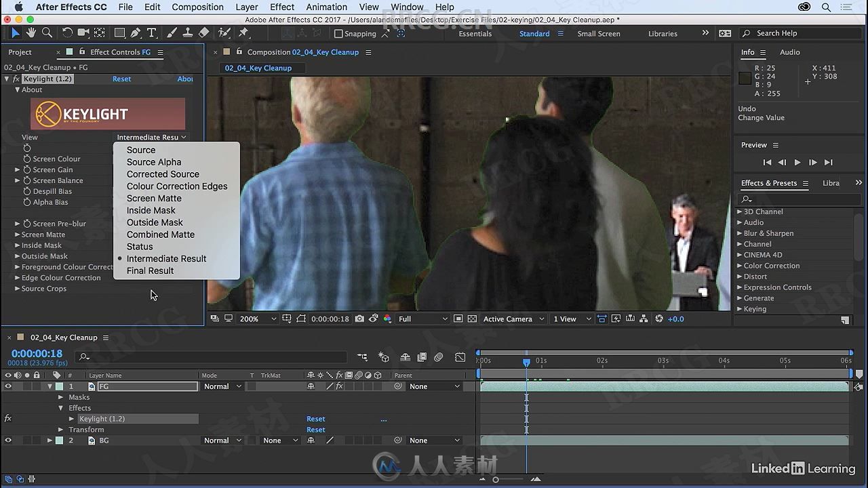Click the Info panel color swatch
This screenshot has height=488, width=868.
(x=745, y=78)
